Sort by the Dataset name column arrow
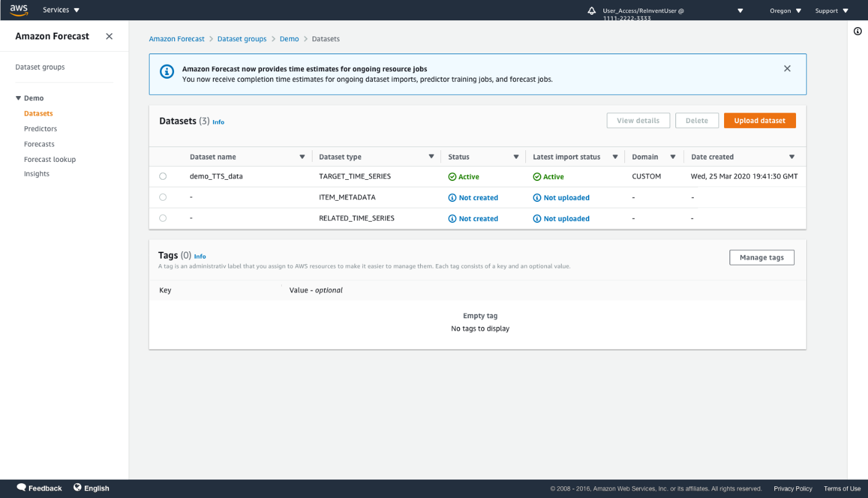Screen dimensions: 868x498 pyautogui.click(x=302, y=157)
